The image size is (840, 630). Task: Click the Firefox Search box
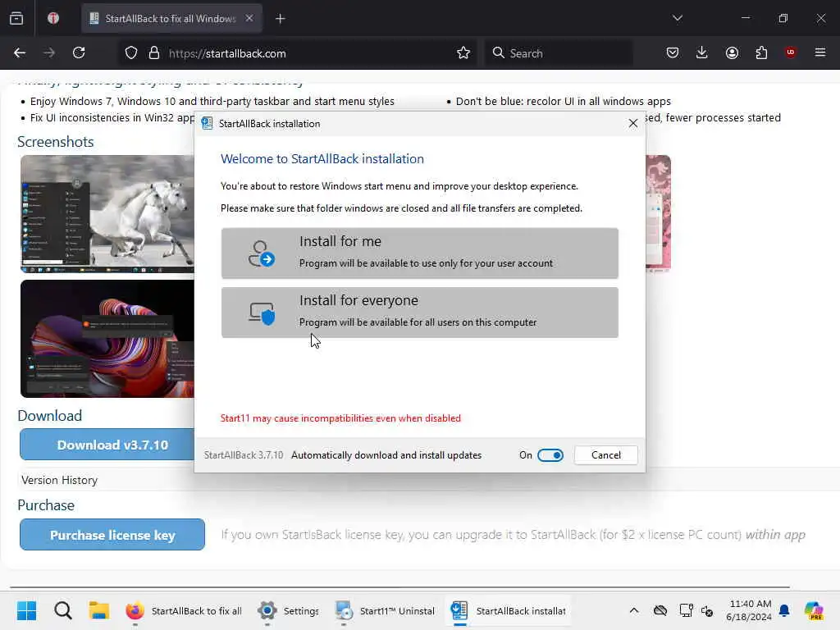[559, 53]
